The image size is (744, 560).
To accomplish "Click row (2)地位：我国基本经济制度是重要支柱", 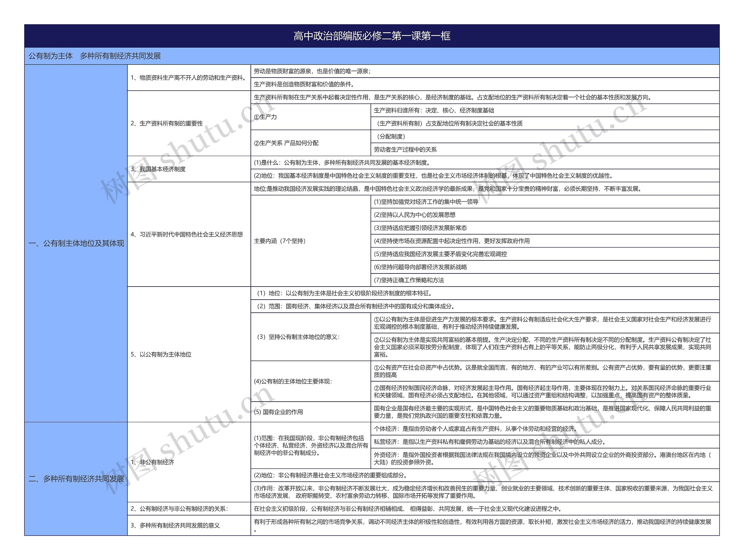I will (485, 176).
